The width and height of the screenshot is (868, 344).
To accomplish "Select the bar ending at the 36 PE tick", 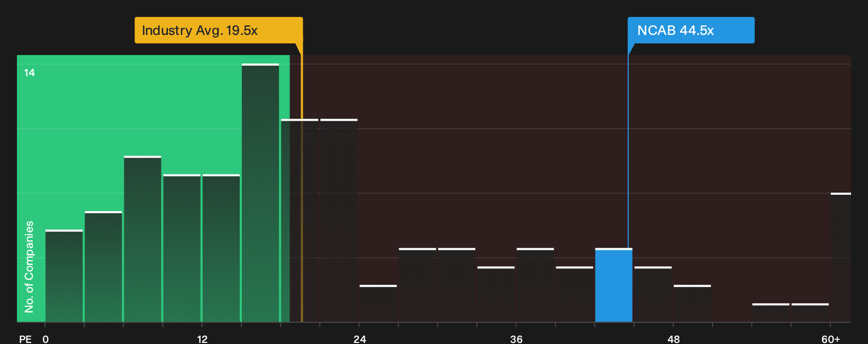I will tap(496, 294).
